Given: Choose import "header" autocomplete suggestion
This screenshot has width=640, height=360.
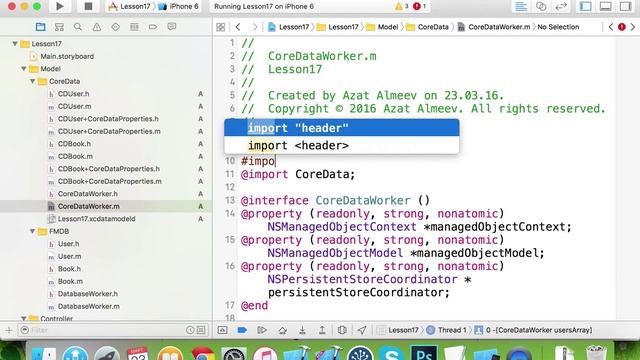Looking at the screenshot, I should pos(342,128).
